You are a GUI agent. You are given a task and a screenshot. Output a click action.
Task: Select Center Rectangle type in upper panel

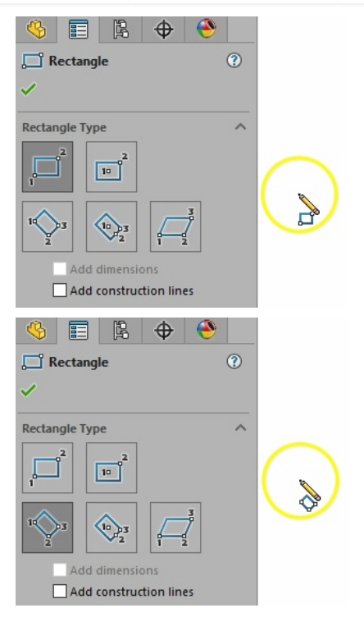click(x=111, y=167)
